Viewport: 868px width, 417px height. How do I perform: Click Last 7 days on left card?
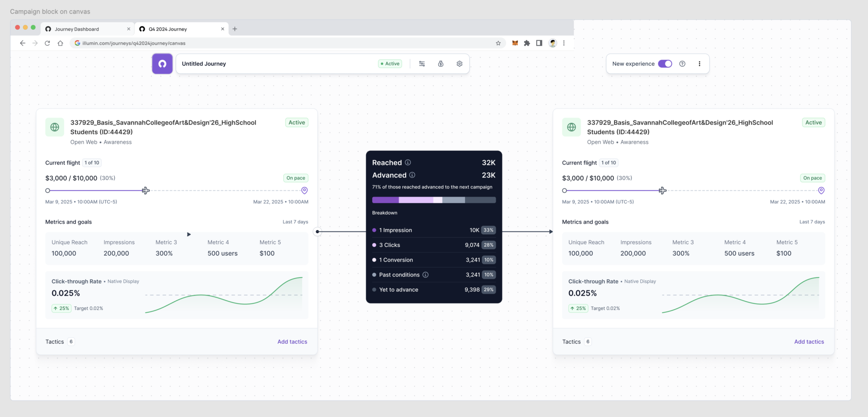tap(295, 222)
